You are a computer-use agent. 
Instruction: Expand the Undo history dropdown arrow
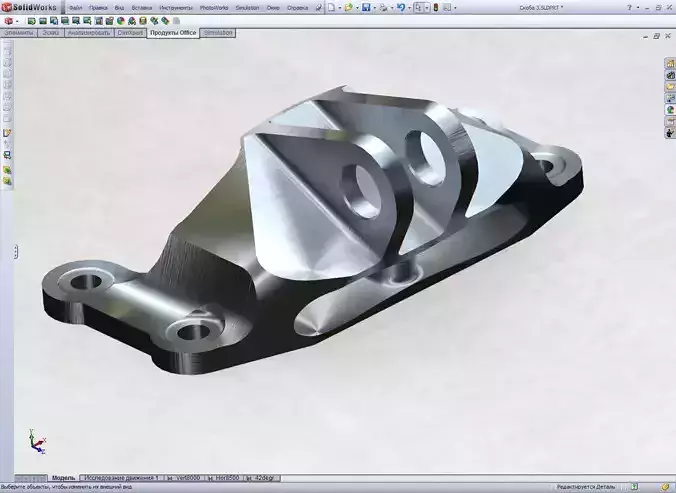[x=409, y=8]
